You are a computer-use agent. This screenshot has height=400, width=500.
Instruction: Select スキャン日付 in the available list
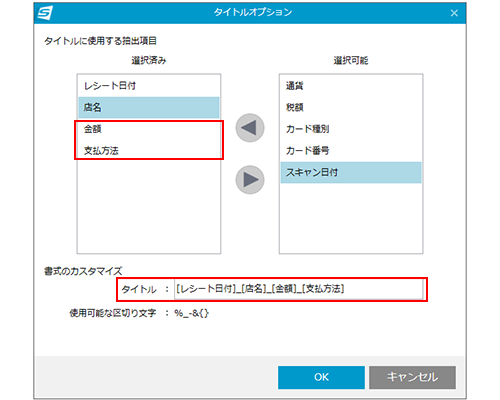point(351,172)
